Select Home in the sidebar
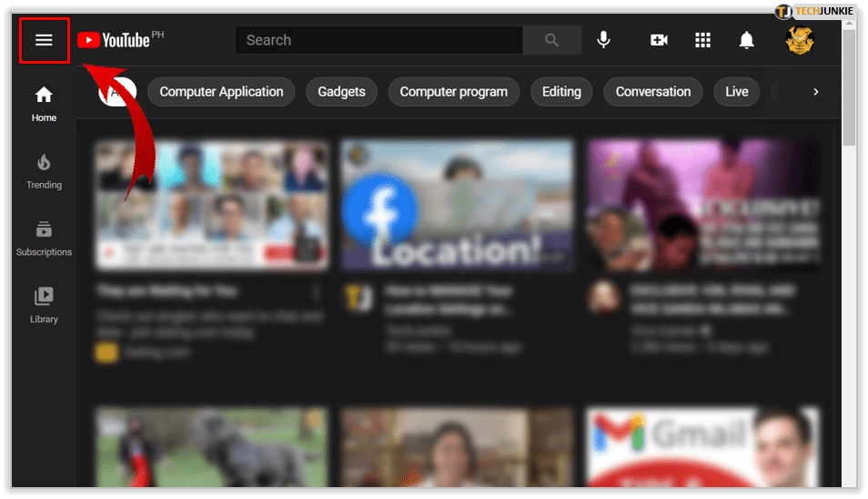868x499 pixels. coord(44,104)
